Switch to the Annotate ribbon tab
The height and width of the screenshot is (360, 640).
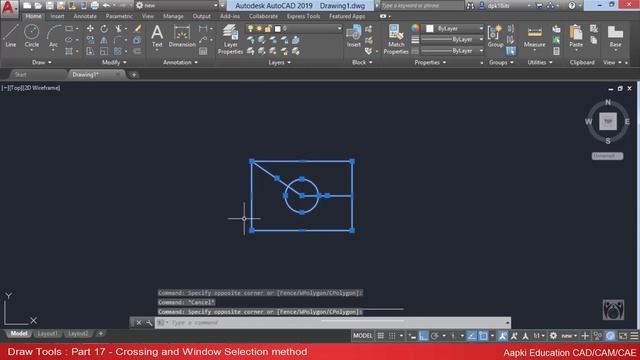(x=85, y=16)
